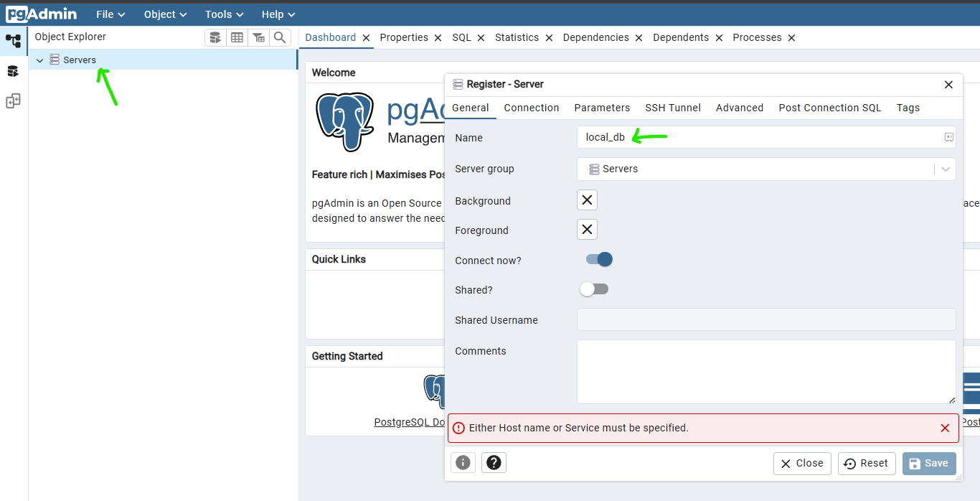This screenshot has width=980, height=501.
Task: Close the Dependencies tab via its X
Action: [639, 38]
